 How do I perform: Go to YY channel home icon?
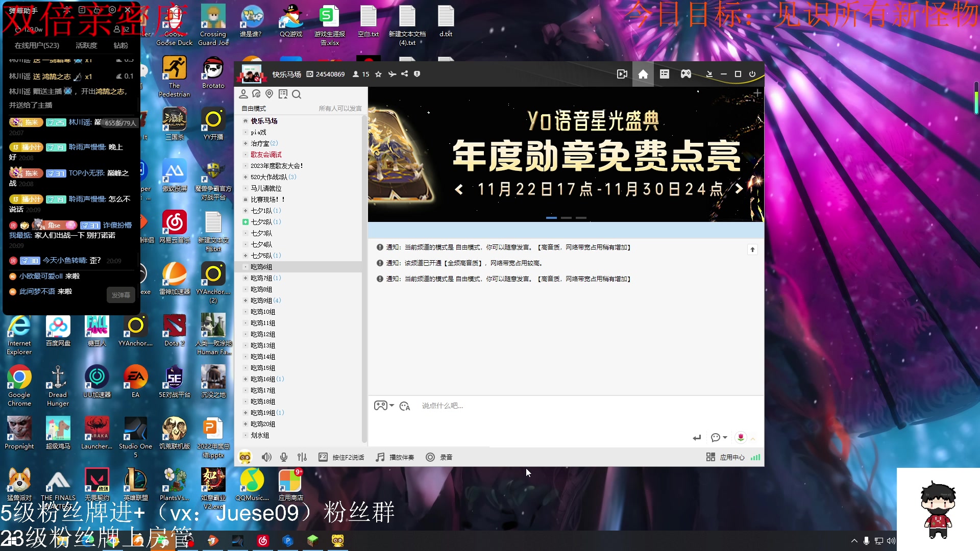tap(643, 74)
